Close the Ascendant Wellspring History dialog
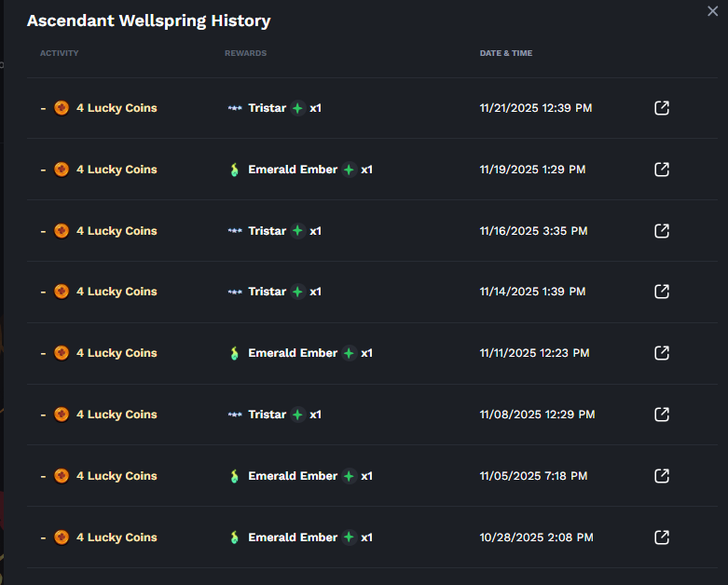728x585 pixels. [712, 11]
